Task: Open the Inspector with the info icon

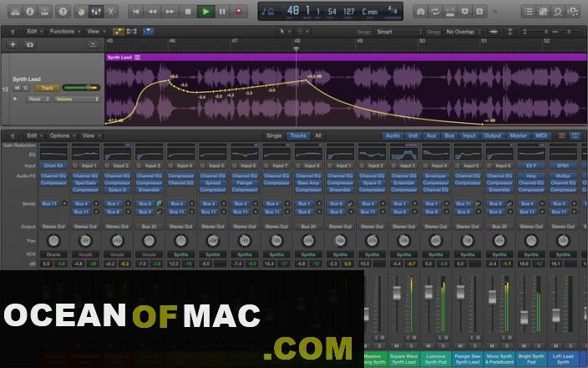Action: 30,12
